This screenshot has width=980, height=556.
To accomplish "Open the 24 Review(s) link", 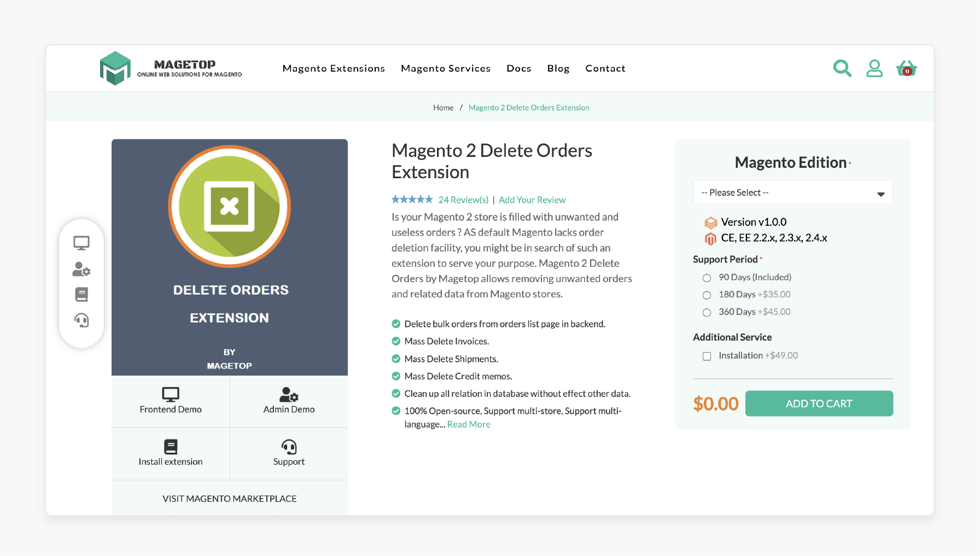I will click(463, 200).
